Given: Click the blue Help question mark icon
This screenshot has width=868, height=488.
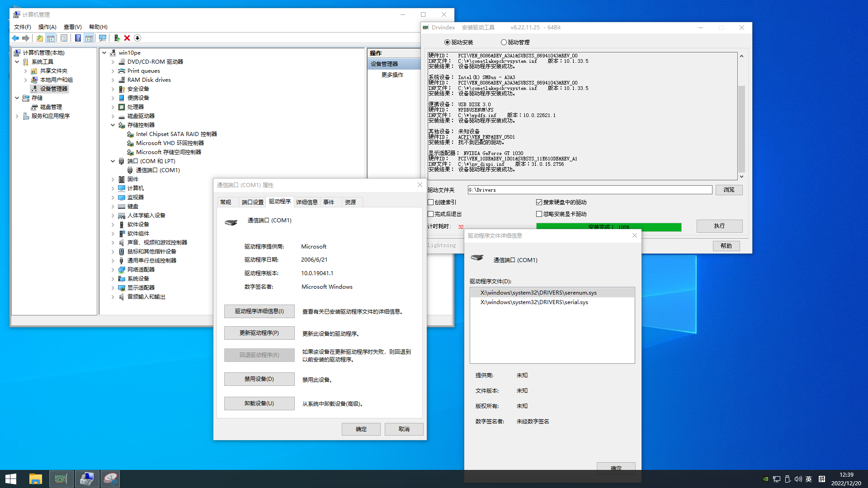Looking at the screenshot, I should pos(78,38).
